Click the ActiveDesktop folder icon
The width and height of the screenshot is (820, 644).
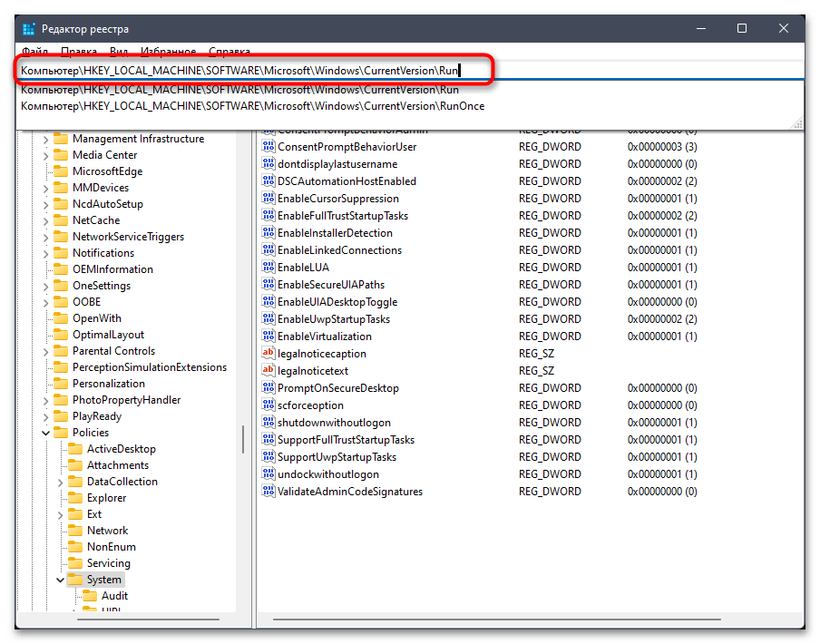click(x=76, y=449)
